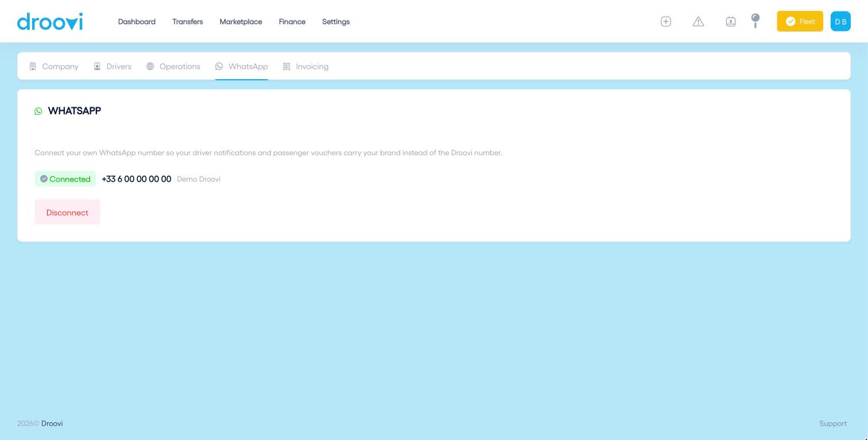This screenshot has height=440, width=868.
Task: Click the Droovi logo
Action: tap(50, 21)
